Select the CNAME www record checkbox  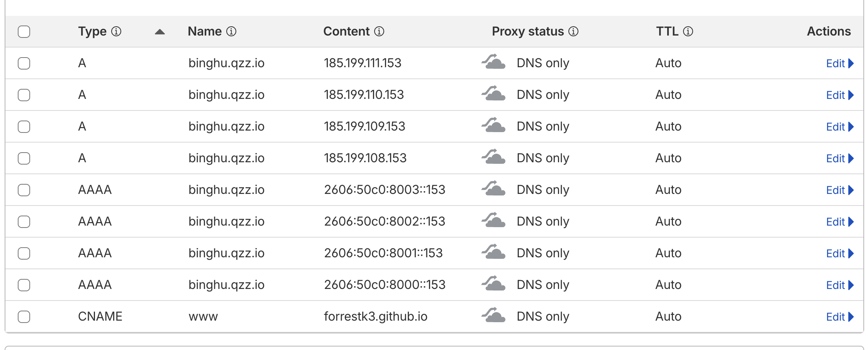24,316
